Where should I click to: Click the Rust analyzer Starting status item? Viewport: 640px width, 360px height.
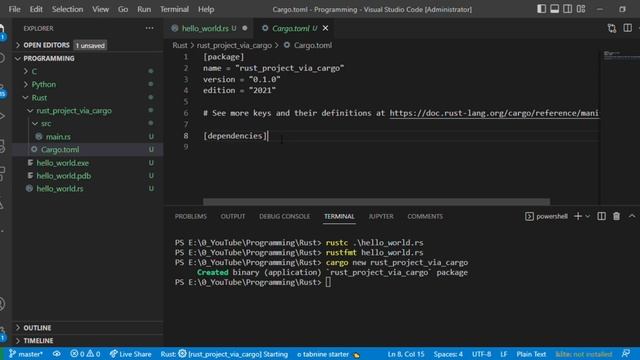224,354
